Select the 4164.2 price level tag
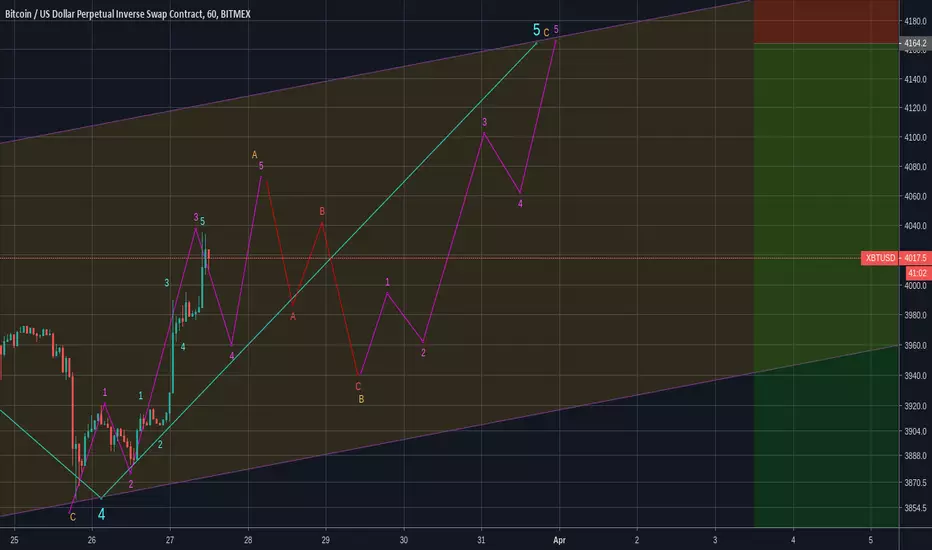The image size is (932, 550). 915,43
